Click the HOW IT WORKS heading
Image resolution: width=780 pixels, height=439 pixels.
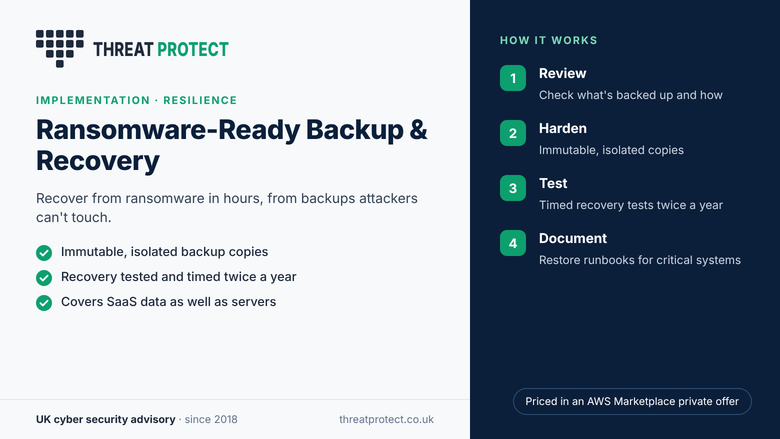click(548, 40)
